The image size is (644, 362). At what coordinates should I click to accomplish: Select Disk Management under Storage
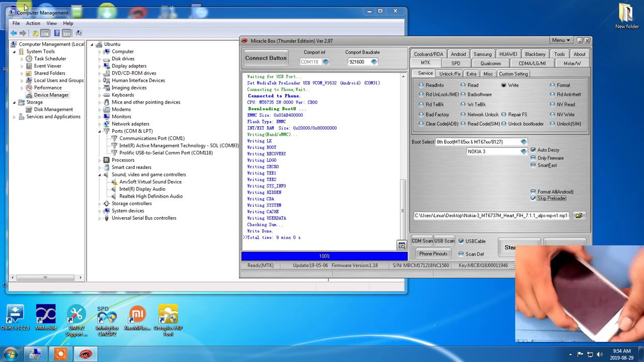pos(53,110)
